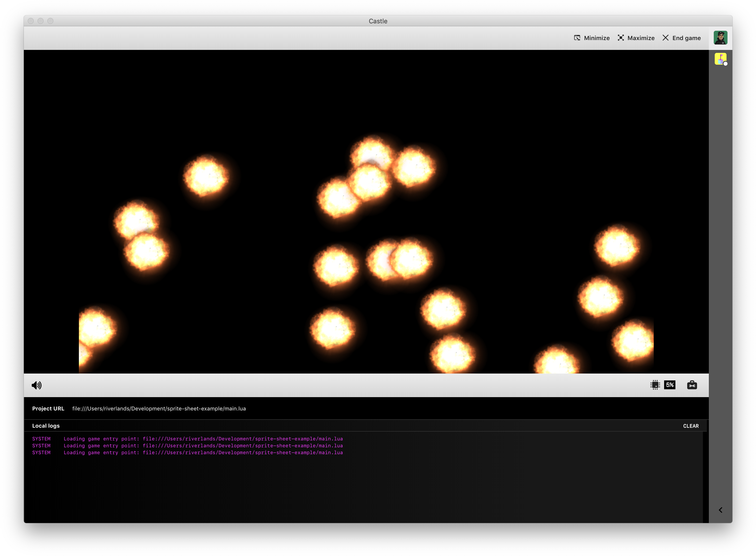756x556 pixels.
Task: Click the logs panel vertical scrollbar
Action: (x=705, y=477)
